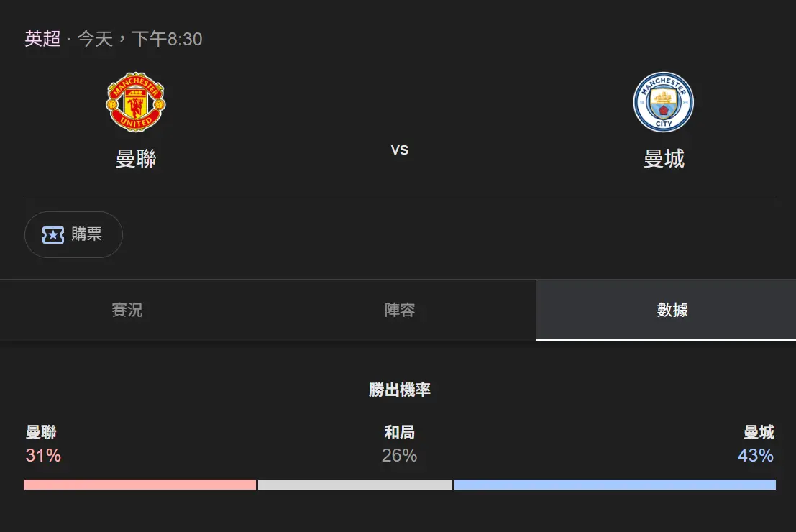Switch to the 賽況 tab
Image resolution: width=796 pixels, height=532 pixels.
click(127, 310)
